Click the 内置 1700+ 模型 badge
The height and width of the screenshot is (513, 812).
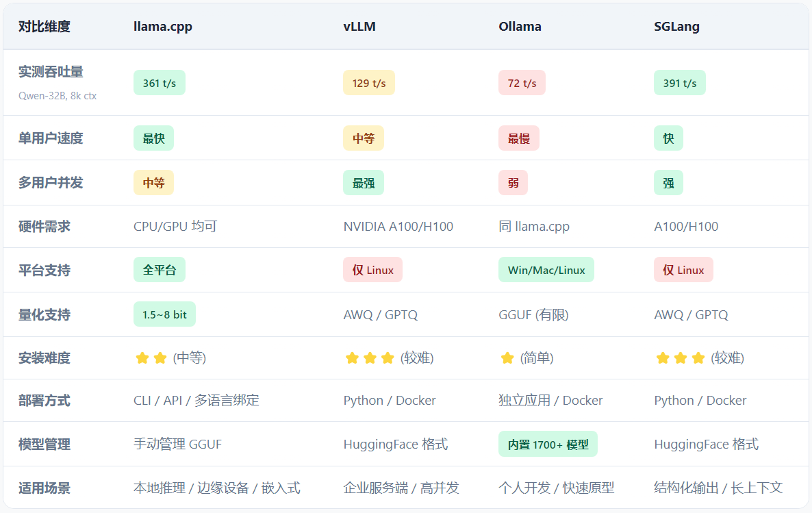click(x=548, y=444)
